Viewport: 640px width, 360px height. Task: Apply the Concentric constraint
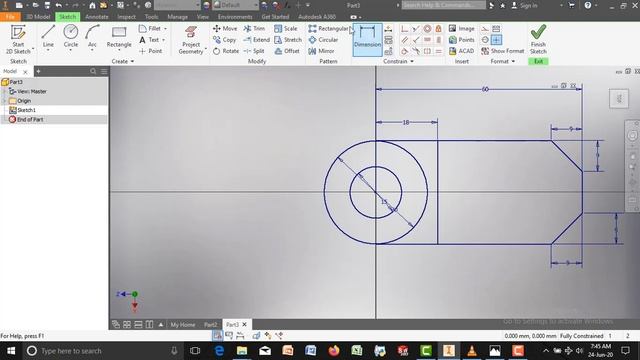(x=427, y=29)
